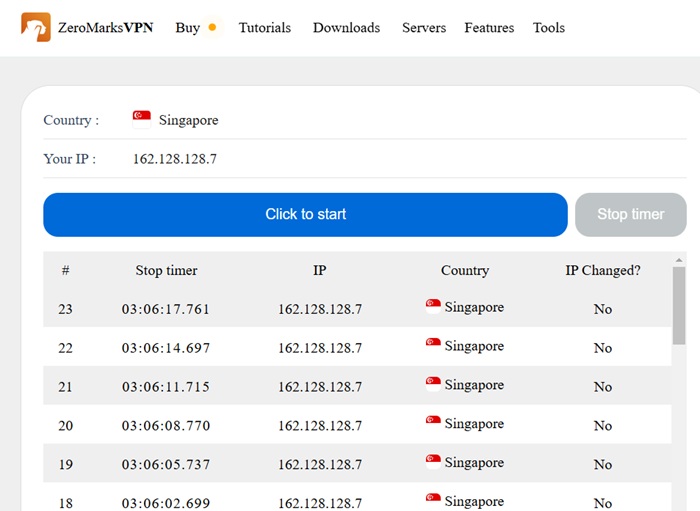Click the Singapore flag in row 21
This screenshot has height=511, width=700.
[433, 384]
